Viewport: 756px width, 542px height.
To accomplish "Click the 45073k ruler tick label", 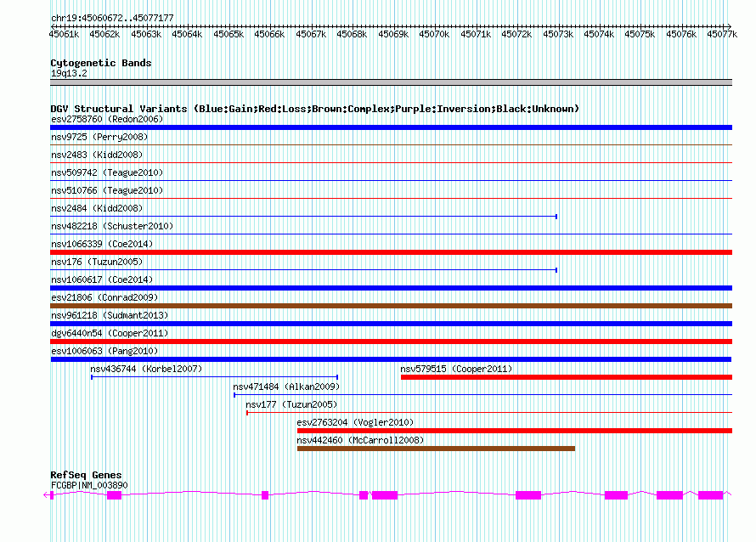I will (558, 34).
